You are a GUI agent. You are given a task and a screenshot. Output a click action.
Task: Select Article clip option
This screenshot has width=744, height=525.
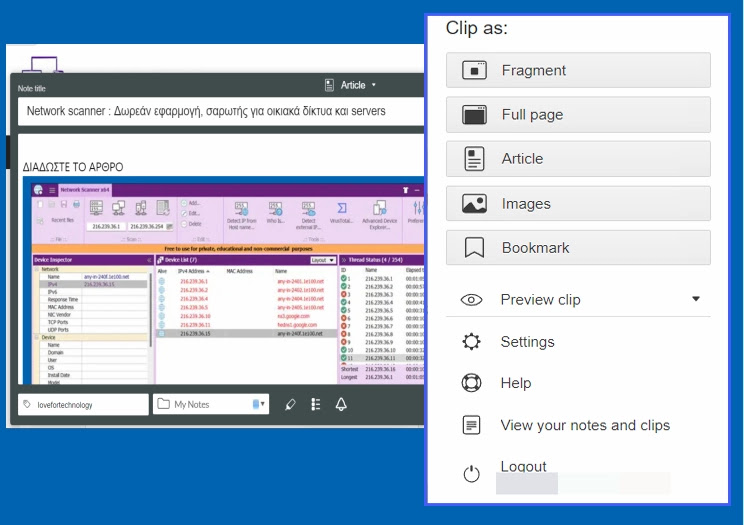tap(578, 159)
